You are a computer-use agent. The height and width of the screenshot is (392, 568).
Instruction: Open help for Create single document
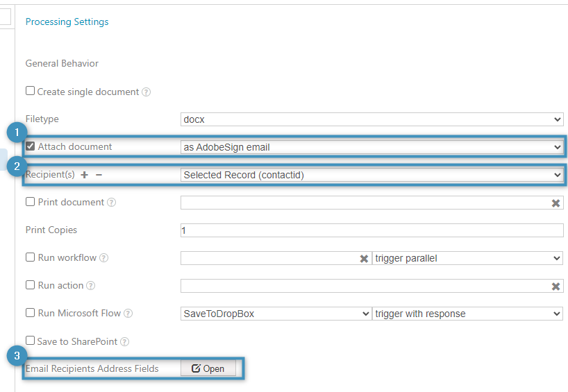146,92
